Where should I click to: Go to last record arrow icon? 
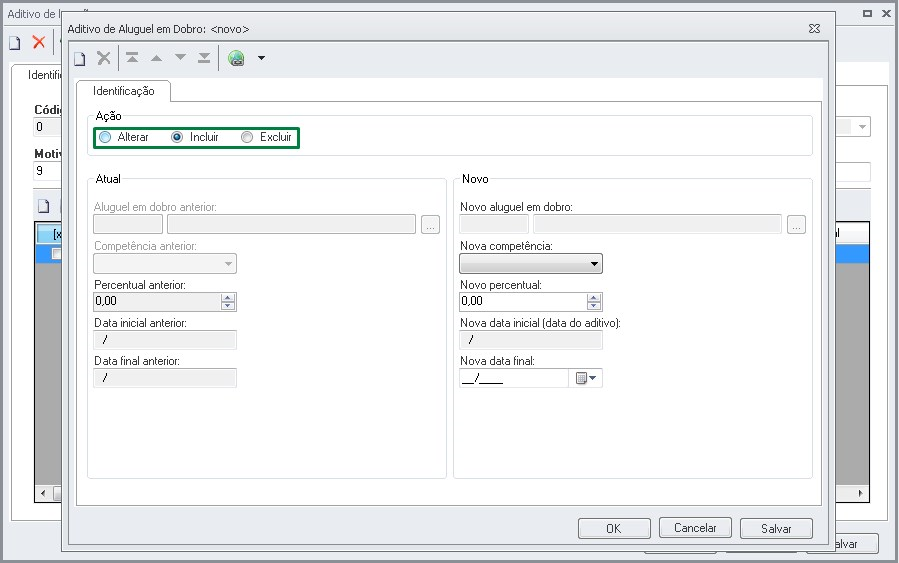[204, 57]
